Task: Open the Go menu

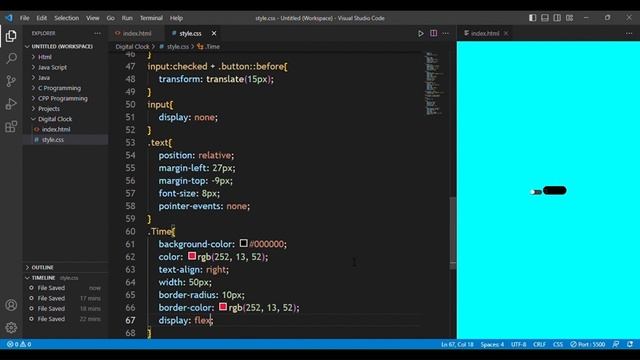Action: 111,18
